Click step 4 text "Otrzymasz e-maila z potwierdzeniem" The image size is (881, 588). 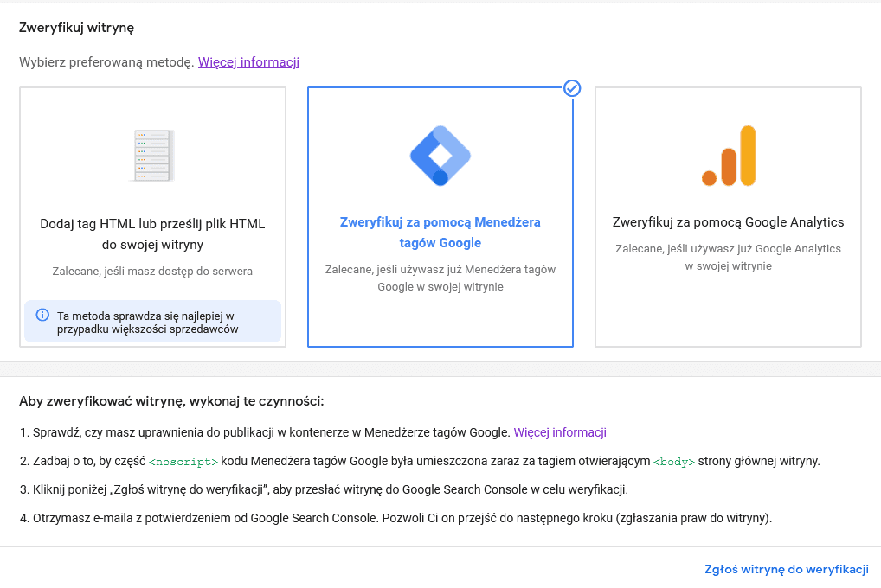pyautogui.click(x=395, y=518)
